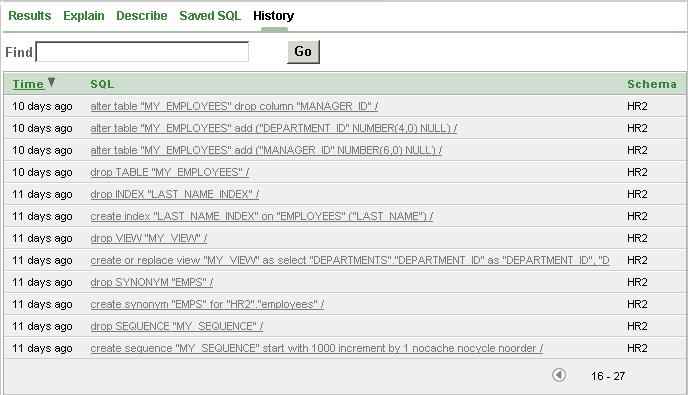Open the create index "LAST_NAME_INDEX" statement
The width and height of the screenshot is (688, 395).
tap(262, 216)
